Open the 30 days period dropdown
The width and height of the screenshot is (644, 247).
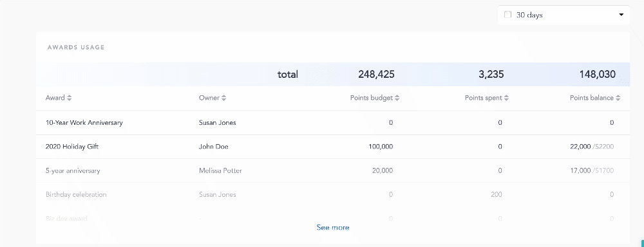click(x=563, y=15)
